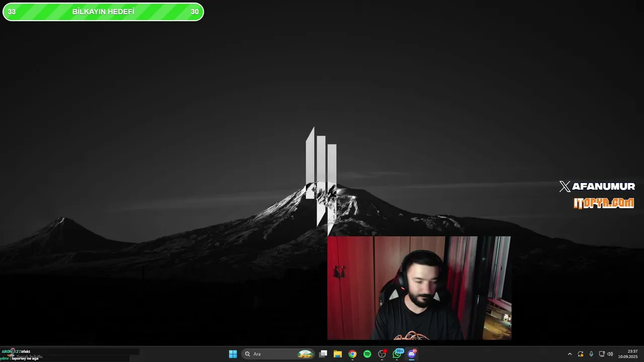Switch to Discord in the taskbar
The image size is (644, 362).
click(x=412, y=354)
